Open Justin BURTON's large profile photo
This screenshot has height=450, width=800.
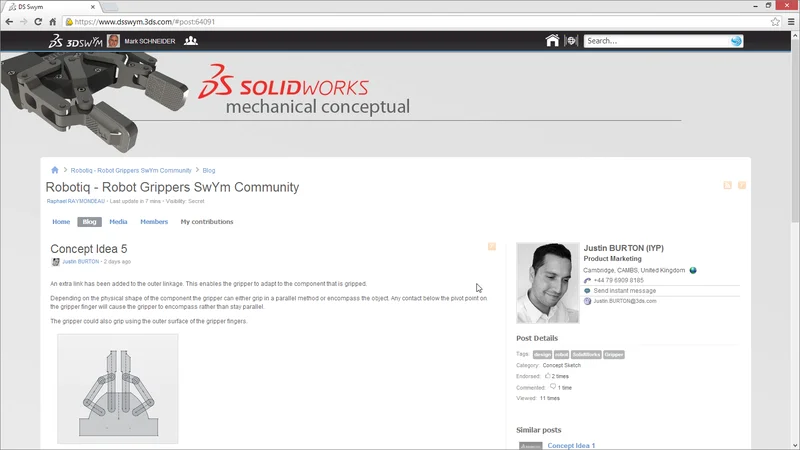[x=547, y=283]
